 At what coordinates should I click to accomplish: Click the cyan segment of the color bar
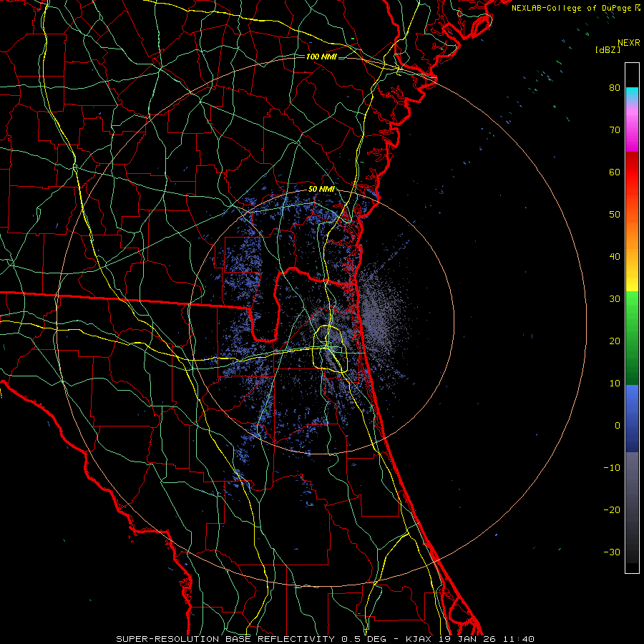point(632,94)
